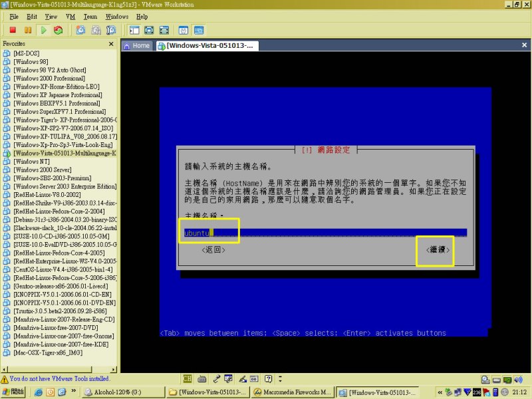Open the 開始 Start menu button
The width and height of the screenshot is (532, 399).
coord(13,392)
